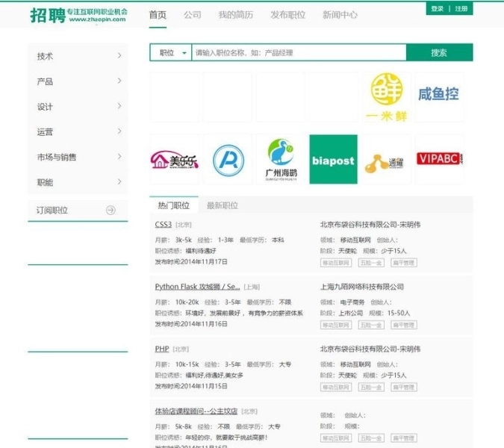The height and width of the screenshot is (448, 504).
Task: Open 发布职位 in the navigation
Action: (x=287, y=15)
